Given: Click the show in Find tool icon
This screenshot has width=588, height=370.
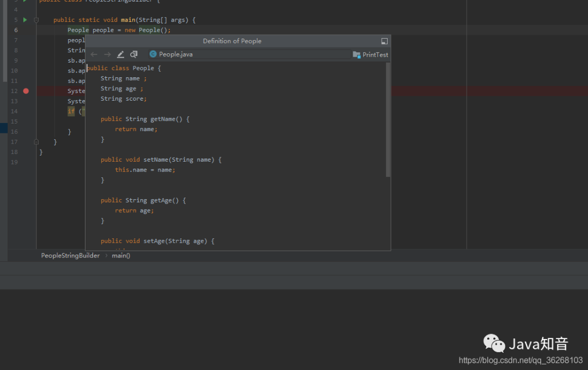Looking at the screenshot, I should [134, 55].
